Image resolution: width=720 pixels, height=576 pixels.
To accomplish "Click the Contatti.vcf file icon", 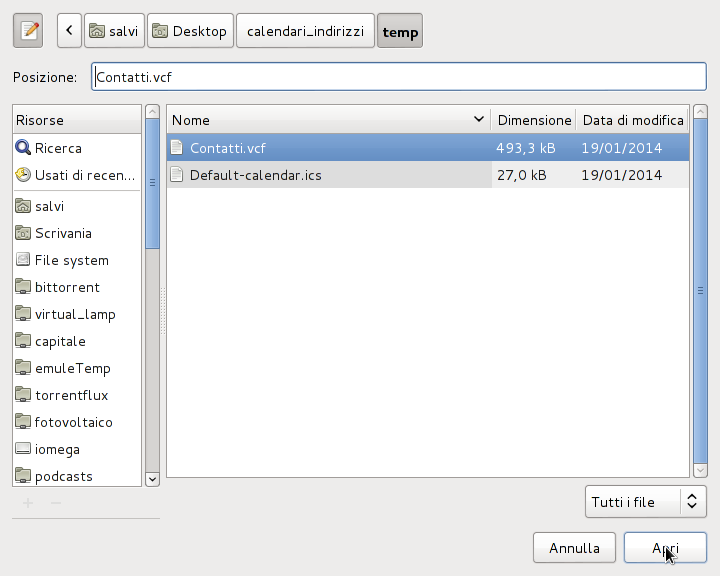I will tap(177, 147).
